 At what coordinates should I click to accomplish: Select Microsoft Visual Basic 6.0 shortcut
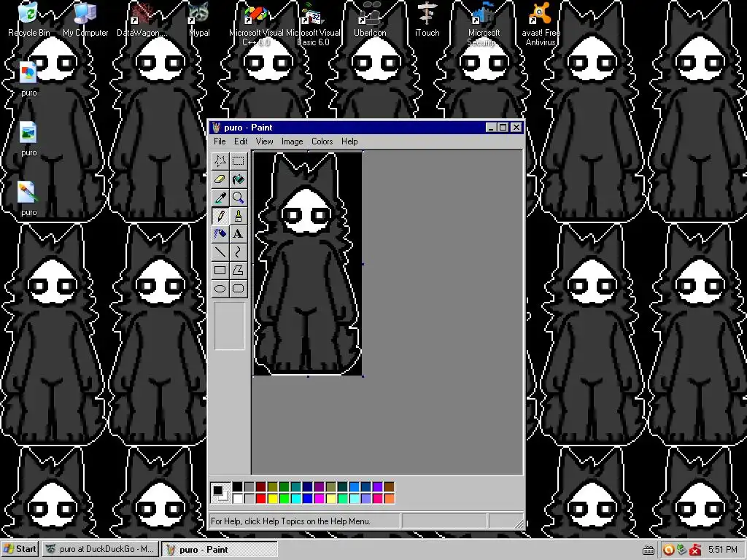pos(313,24)
